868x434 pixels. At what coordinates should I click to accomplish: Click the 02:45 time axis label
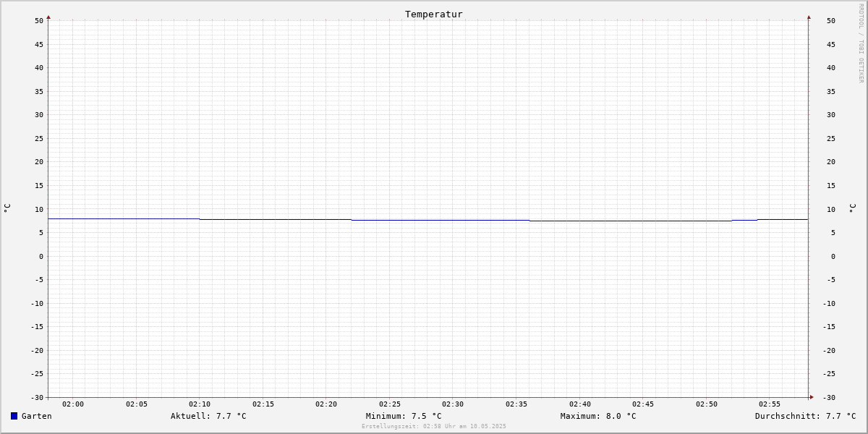pyautogui.click(x=643, y=404)
